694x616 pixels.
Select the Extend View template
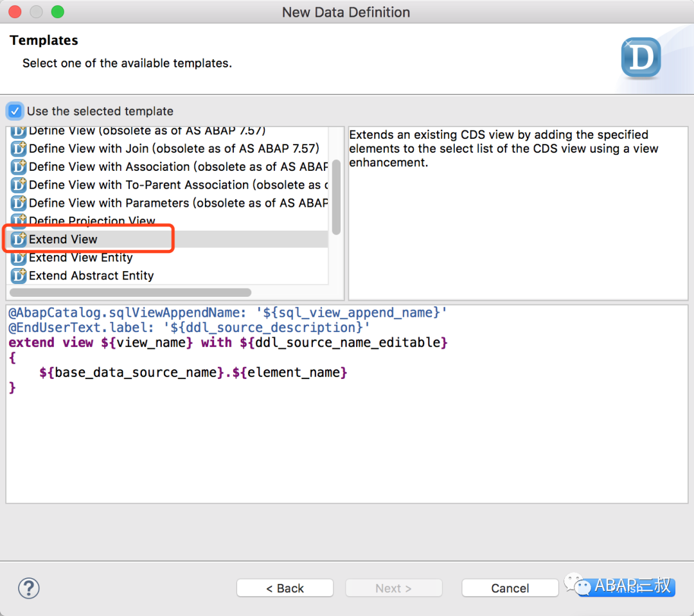tap(168, 239)
